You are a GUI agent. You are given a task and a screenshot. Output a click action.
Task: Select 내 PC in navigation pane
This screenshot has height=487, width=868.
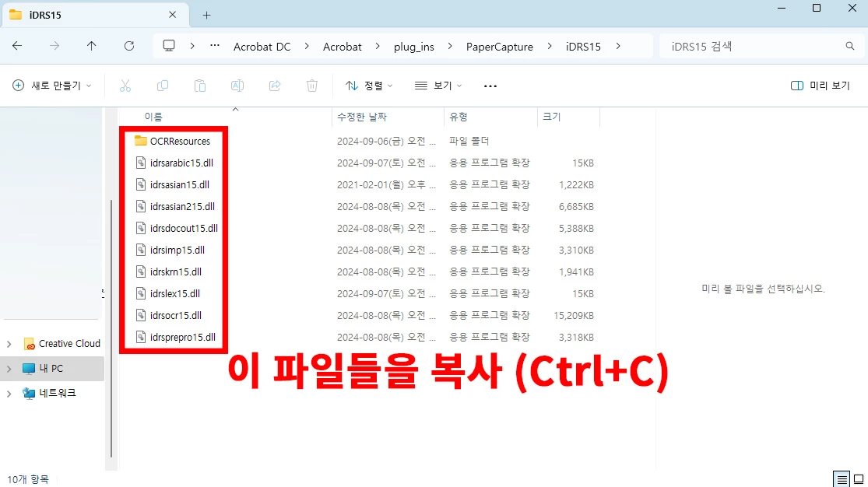pyautogui.click(x=51, y=369)
